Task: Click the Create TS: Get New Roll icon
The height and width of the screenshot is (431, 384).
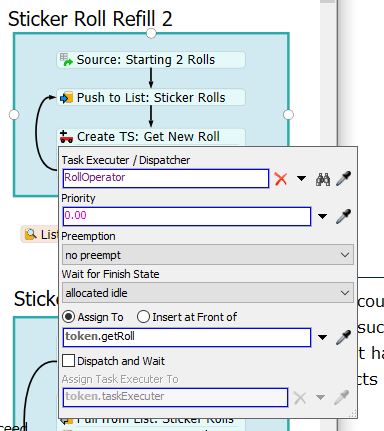Action: tap(66, 137)
